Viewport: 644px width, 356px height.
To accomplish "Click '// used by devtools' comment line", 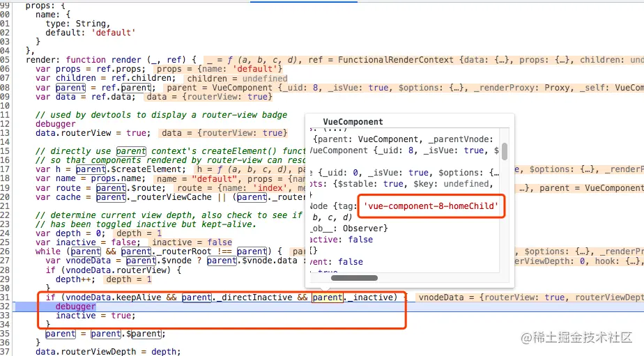I will (161, 115).
